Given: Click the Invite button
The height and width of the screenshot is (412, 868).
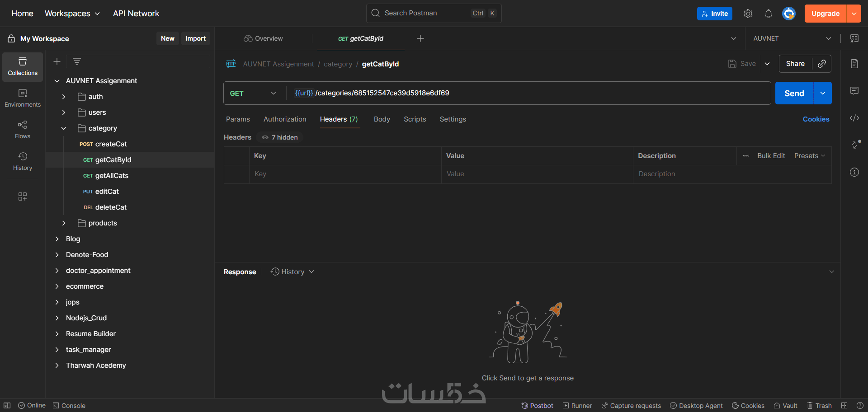Looking at the screenshot, I should [715, 14].
